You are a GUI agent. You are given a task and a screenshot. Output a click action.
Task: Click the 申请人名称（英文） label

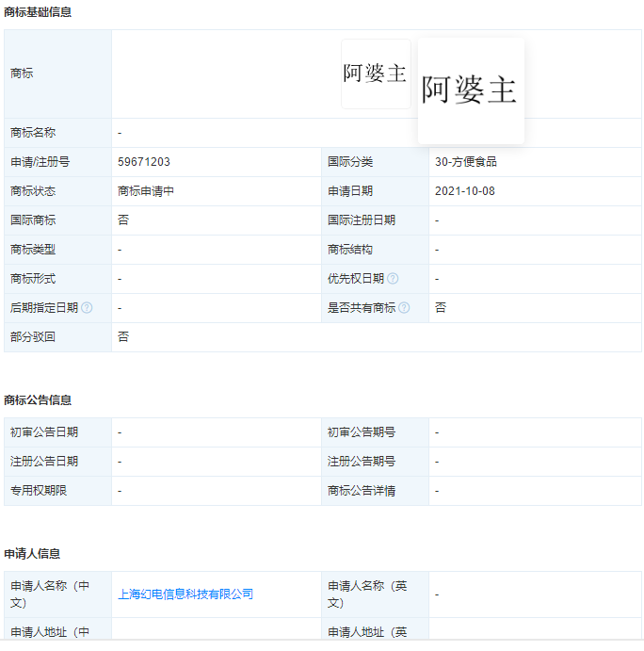click(367, 594)
